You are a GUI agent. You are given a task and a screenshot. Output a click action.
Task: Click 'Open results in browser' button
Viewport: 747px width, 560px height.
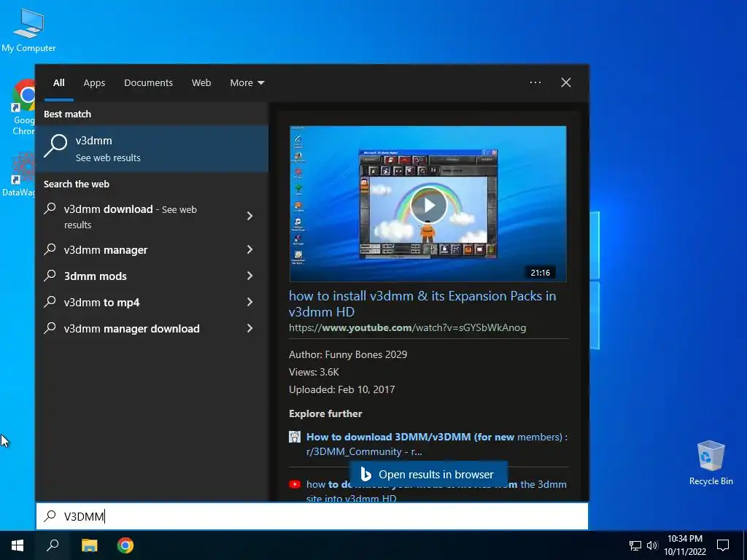(428, 474)
